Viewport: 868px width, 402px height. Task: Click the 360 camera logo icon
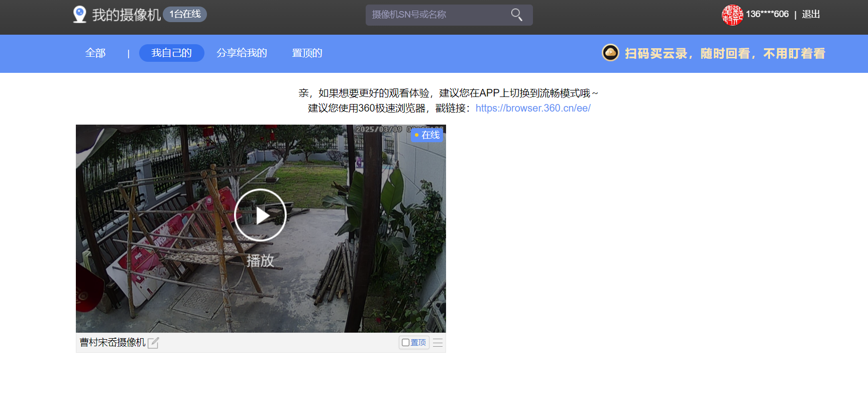[x=79, y=15]
